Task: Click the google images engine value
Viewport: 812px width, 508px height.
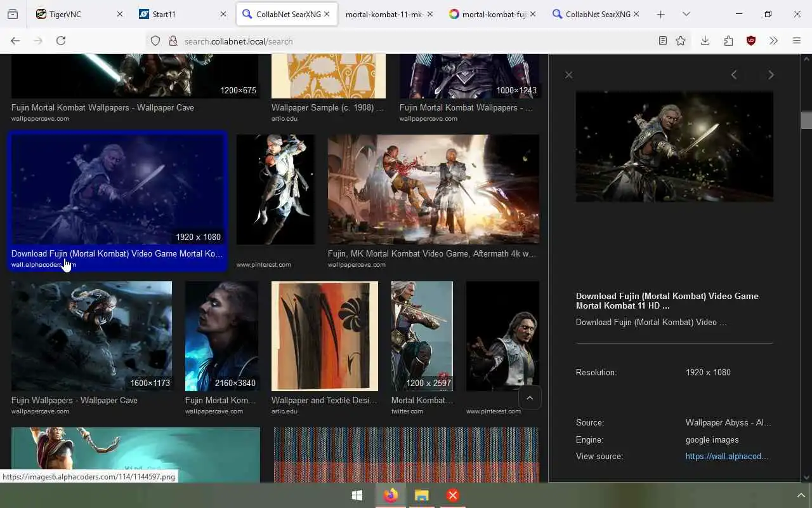Action: pos(712,439)
